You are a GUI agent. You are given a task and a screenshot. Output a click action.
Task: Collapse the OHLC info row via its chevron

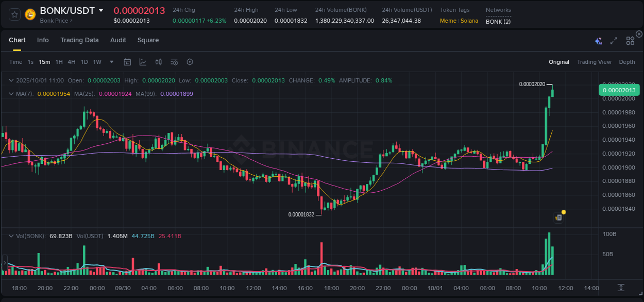11,80
